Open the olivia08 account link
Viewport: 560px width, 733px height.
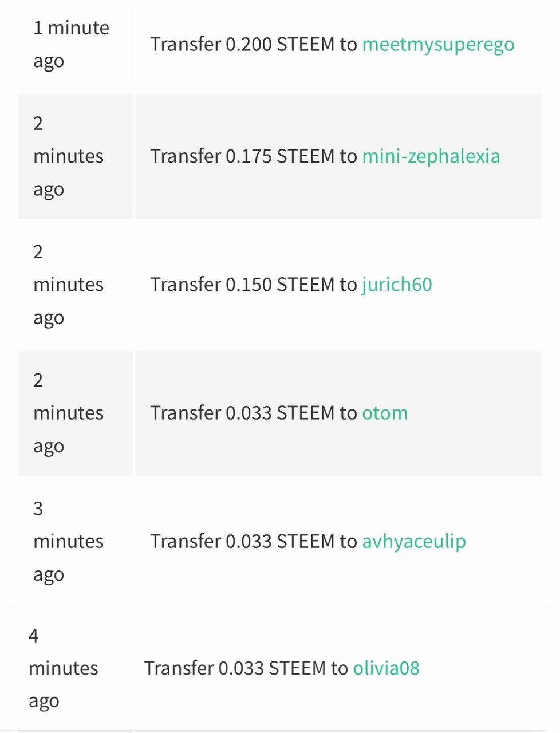[386, 668]
